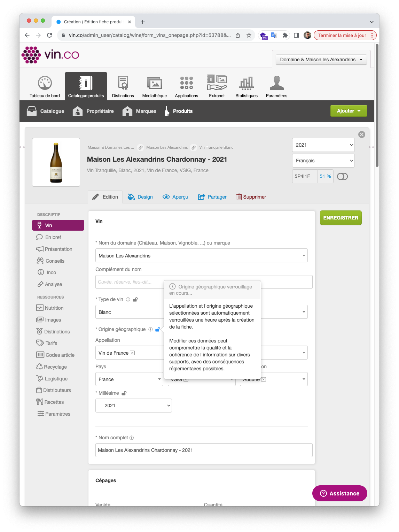Switch to the Edition tab
The width and height of the screenshot is (399, 532).
[105, 197]
